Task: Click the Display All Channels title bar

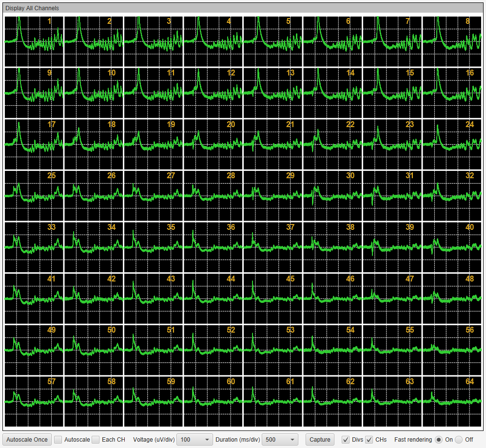Action: pos(243,8)
